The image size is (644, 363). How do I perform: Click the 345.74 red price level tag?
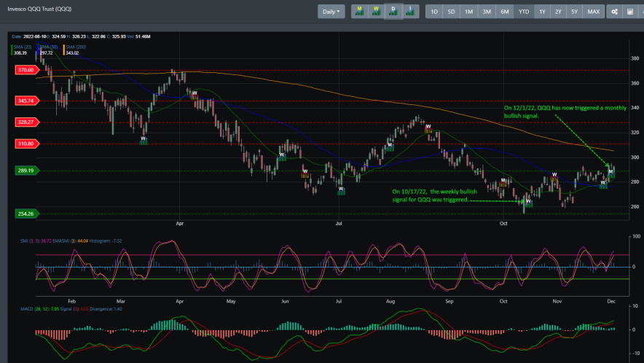coord(26,101)
